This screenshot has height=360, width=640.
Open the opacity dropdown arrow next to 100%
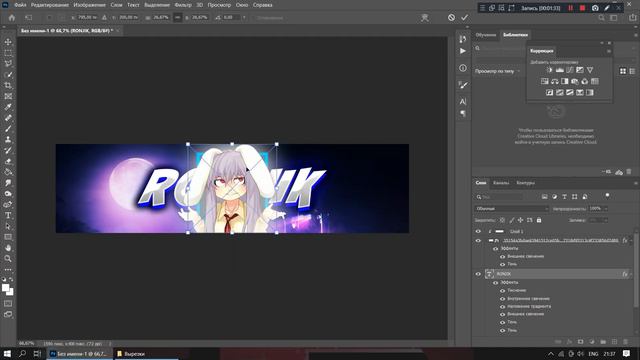pos(606,209)
